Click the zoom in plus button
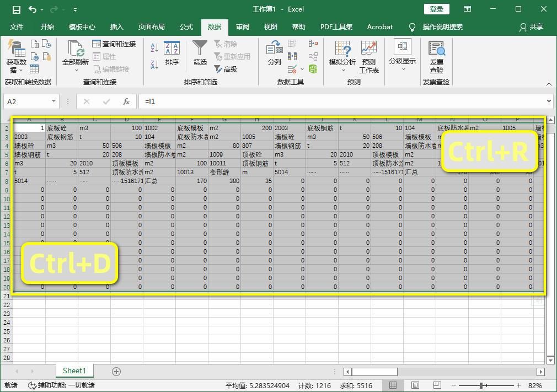This screenshot has width=557, height=392. [x=518, y=385]
